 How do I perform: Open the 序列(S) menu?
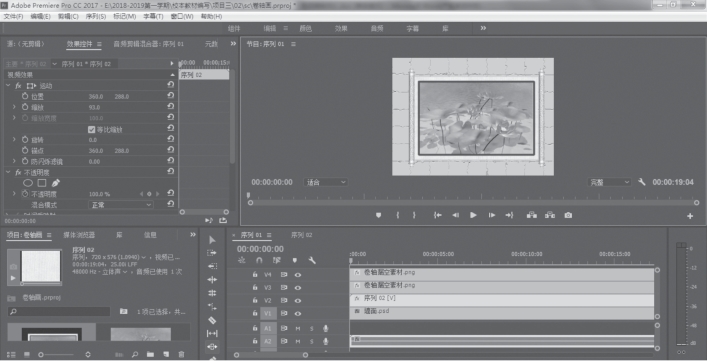point(96,16)
